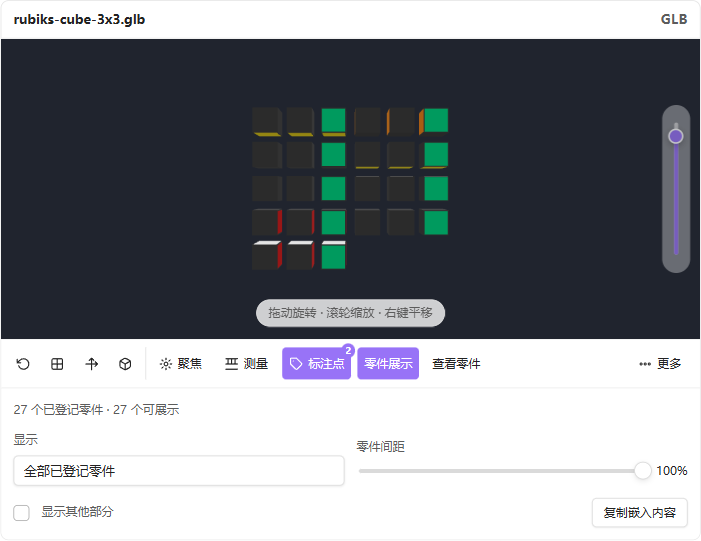Click the 零件间距 spacing slider handle
Screen dimensions: 701x541
(x=642, y=471)
